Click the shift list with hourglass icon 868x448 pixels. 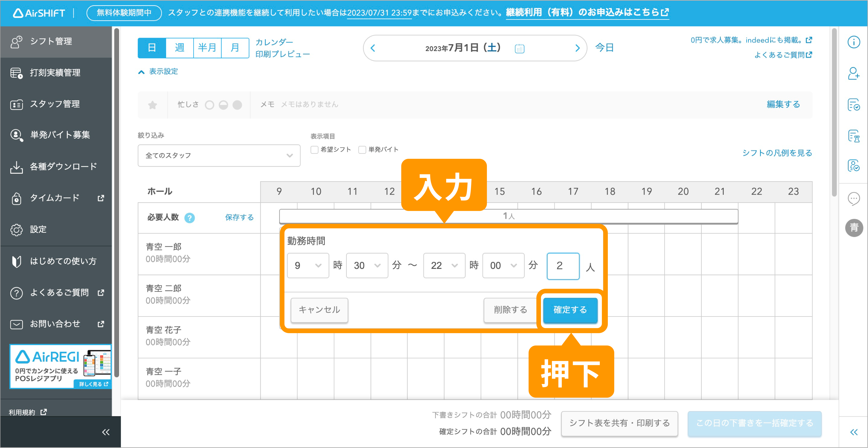854,136
